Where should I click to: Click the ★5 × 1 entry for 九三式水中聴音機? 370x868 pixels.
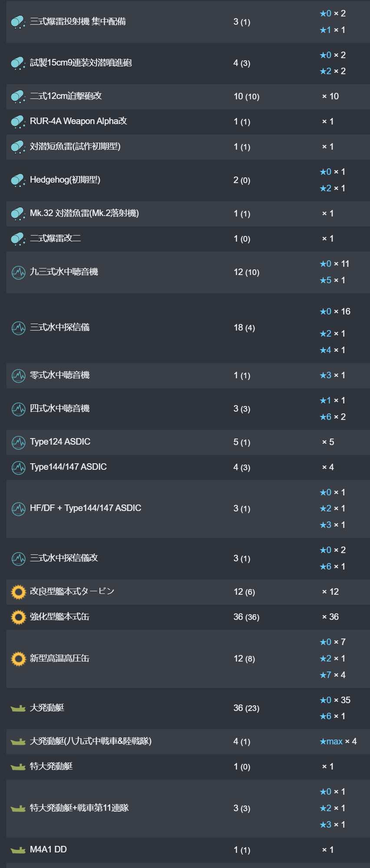tap(333, 280)
